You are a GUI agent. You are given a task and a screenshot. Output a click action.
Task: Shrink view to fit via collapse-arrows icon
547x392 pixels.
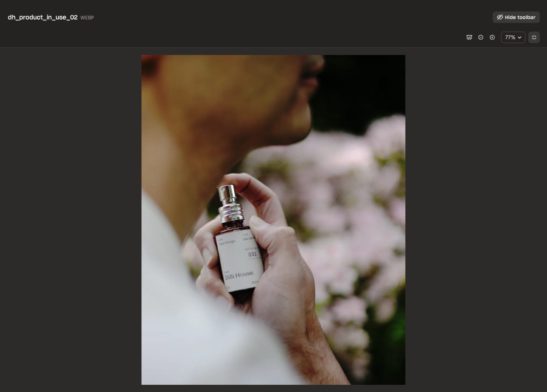[x=534, y=37]
